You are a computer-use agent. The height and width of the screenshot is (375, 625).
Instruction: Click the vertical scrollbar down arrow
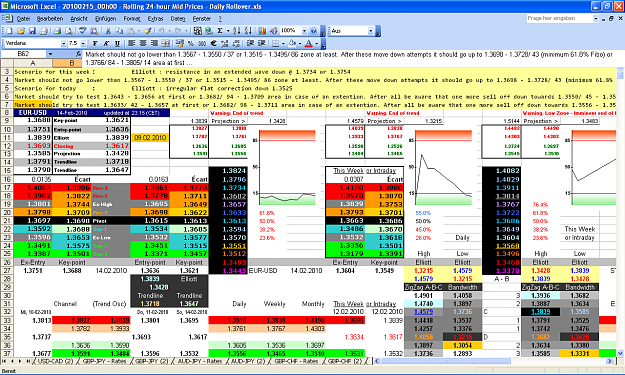620,353
